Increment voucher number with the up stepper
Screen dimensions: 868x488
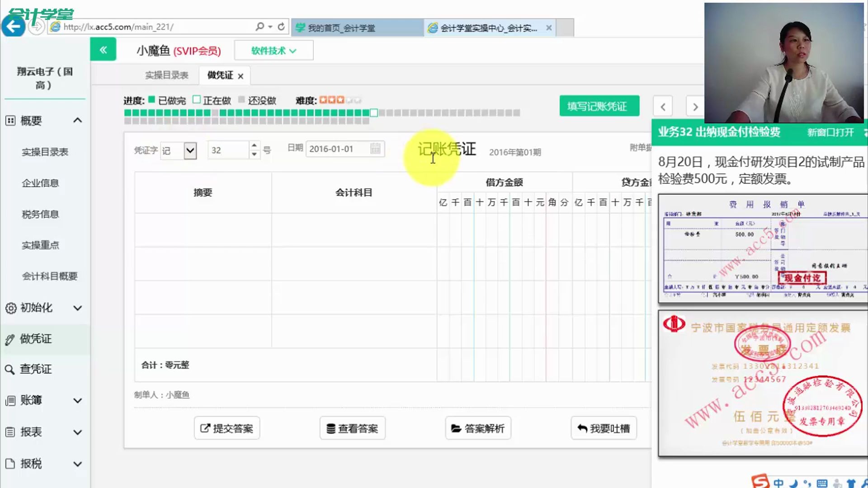click(254, 146)
